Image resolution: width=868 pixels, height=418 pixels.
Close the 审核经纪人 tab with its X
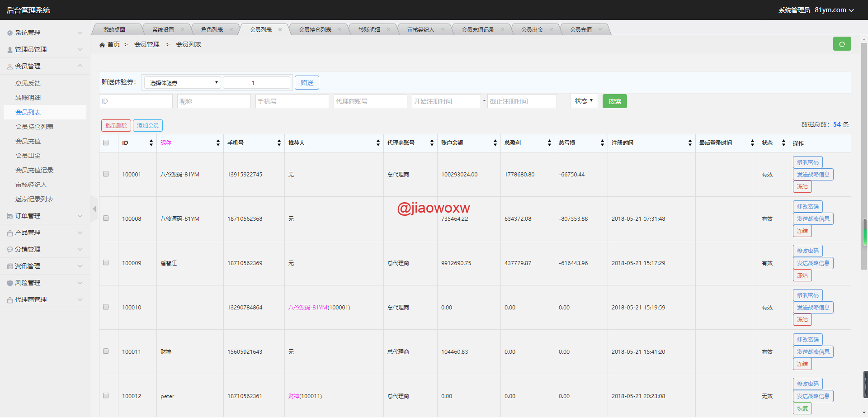tap(443, 30)
